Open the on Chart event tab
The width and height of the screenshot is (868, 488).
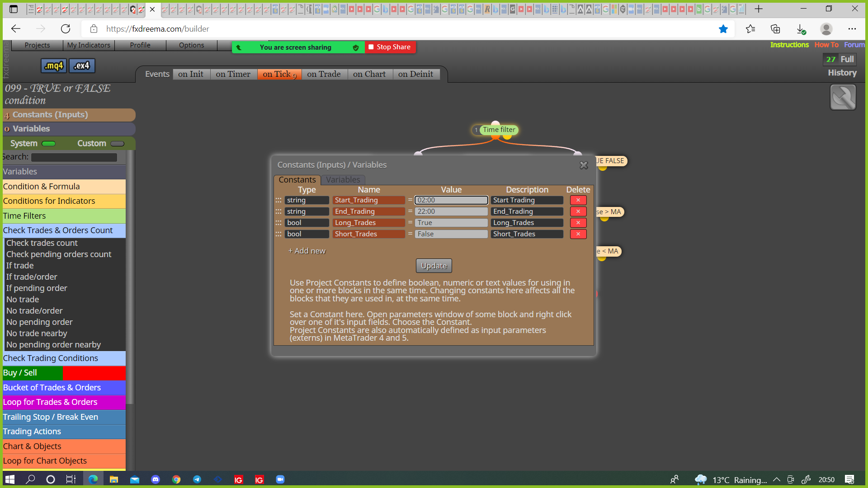pyautogui.click(x=369, y=74)
